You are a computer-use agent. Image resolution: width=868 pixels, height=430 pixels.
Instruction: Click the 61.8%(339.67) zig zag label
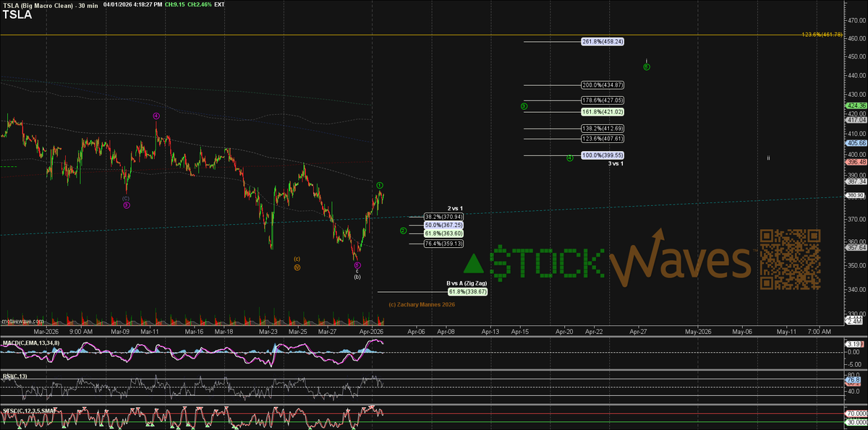(467, 291)
